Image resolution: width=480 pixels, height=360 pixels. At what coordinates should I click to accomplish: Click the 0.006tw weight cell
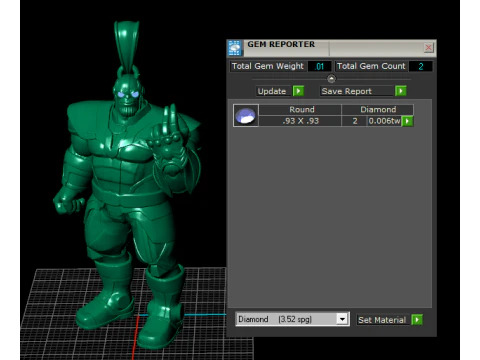click(384, 121)
